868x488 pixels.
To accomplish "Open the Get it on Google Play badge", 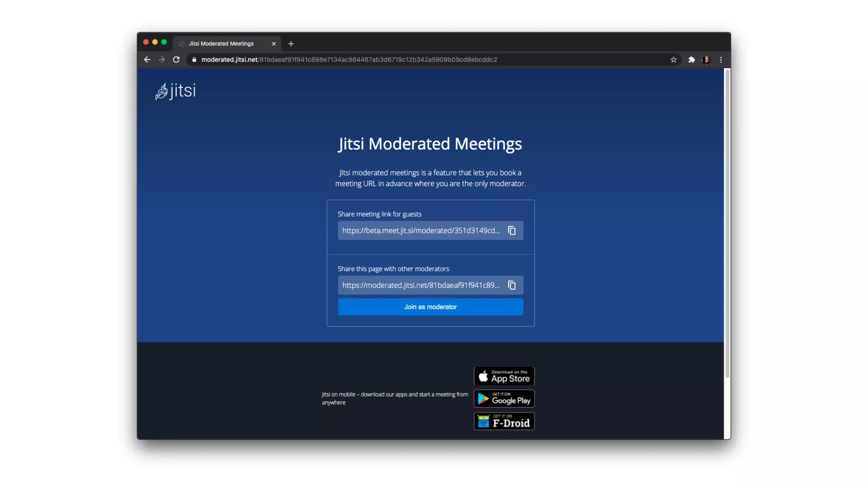I will (x=504, y=399).
